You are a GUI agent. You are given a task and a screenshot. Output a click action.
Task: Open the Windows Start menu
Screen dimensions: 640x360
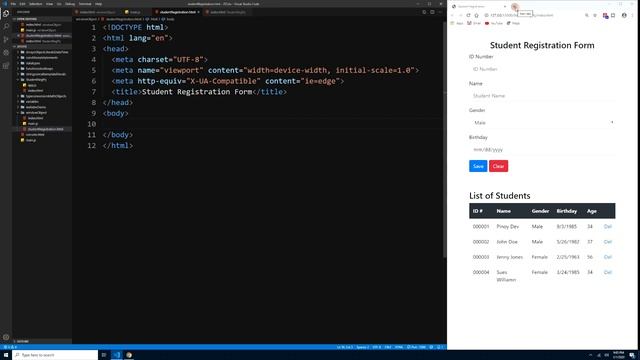tap(6, 355)
